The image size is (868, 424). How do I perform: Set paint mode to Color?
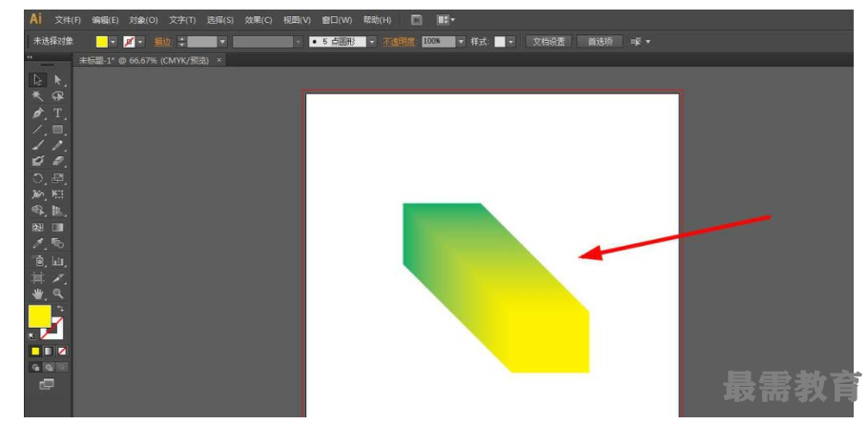35,351
